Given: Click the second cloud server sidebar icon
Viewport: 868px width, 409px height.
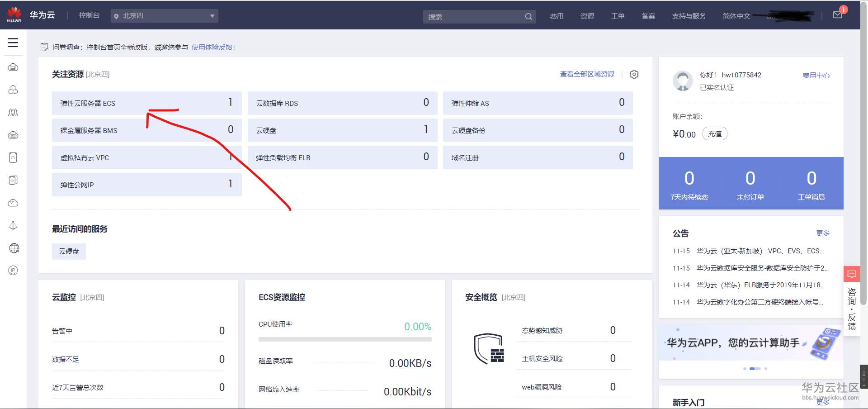Looking at the screenshot, I should 13,135.
